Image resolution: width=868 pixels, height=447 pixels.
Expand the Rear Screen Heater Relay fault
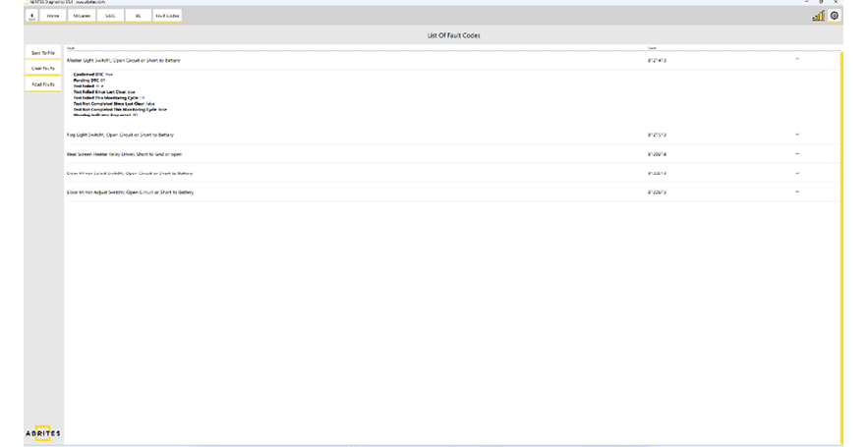click(797, 154)
